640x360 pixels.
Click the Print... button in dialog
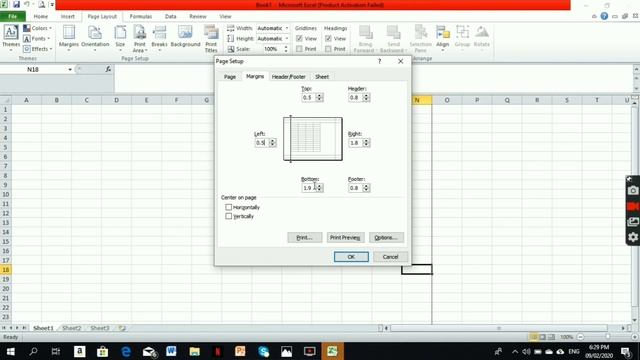tap(304, 238)
